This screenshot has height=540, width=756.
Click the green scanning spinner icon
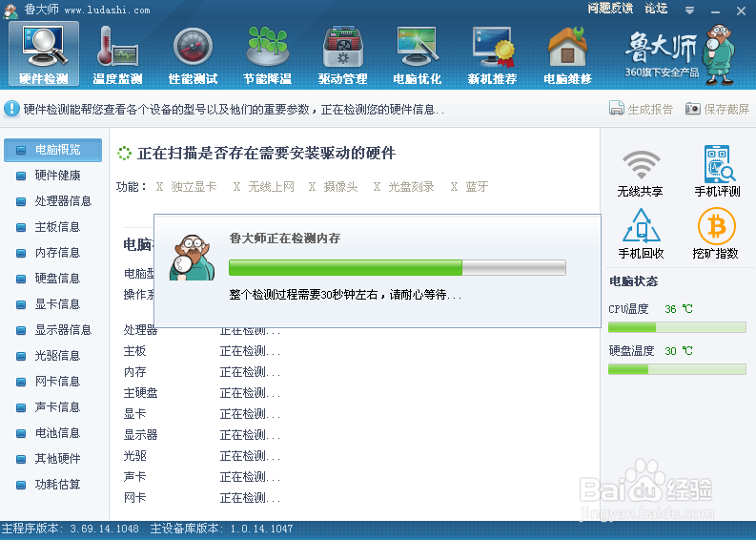point(124,154)
